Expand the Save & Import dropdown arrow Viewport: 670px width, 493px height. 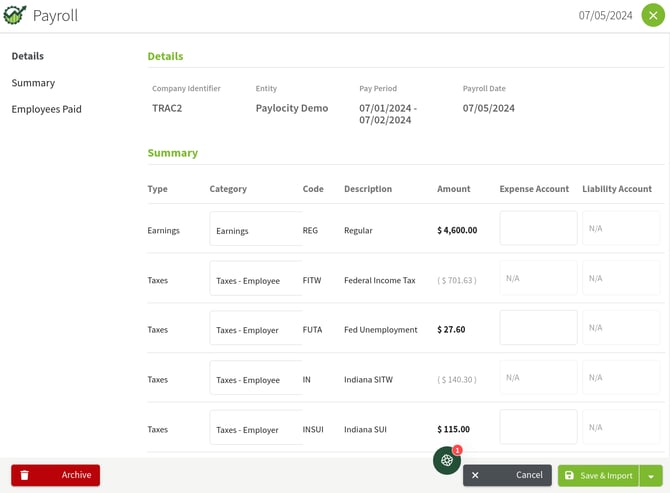652,476
